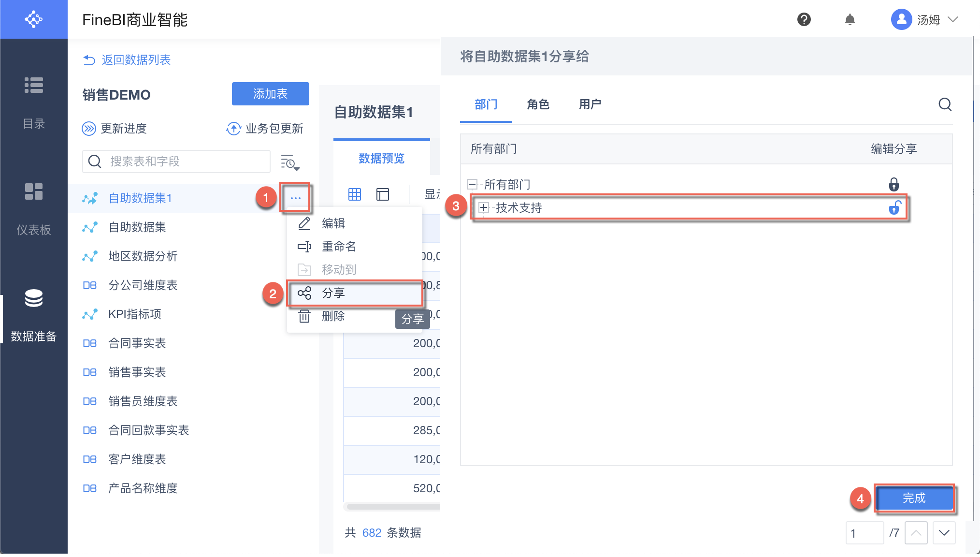Click the 更新进度 progress icon

click(x=89, y=129)
